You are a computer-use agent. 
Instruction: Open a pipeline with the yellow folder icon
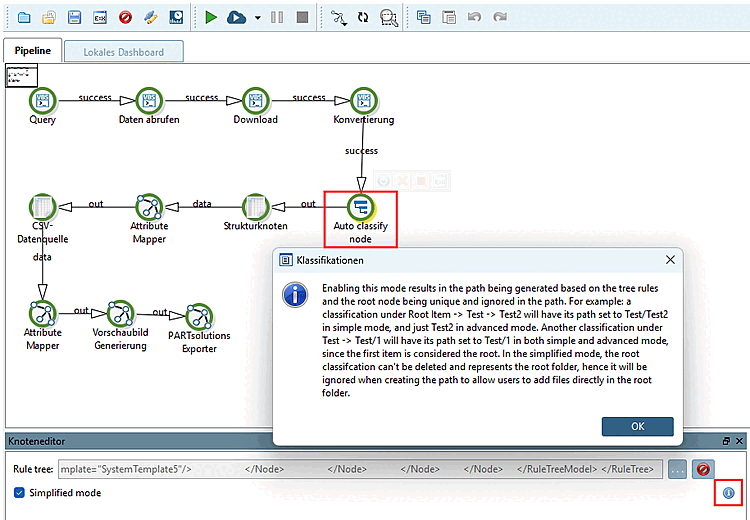tap(49, 18)
